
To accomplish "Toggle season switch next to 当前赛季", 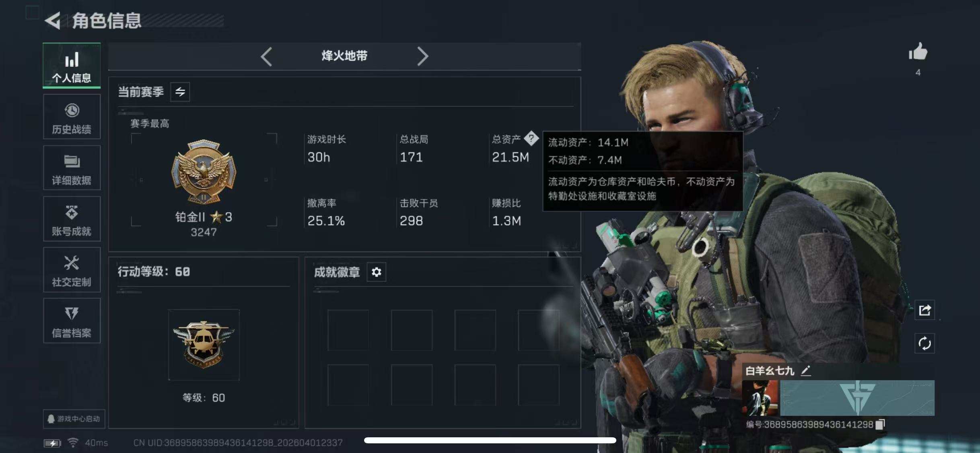I will [x=180, y=92].
